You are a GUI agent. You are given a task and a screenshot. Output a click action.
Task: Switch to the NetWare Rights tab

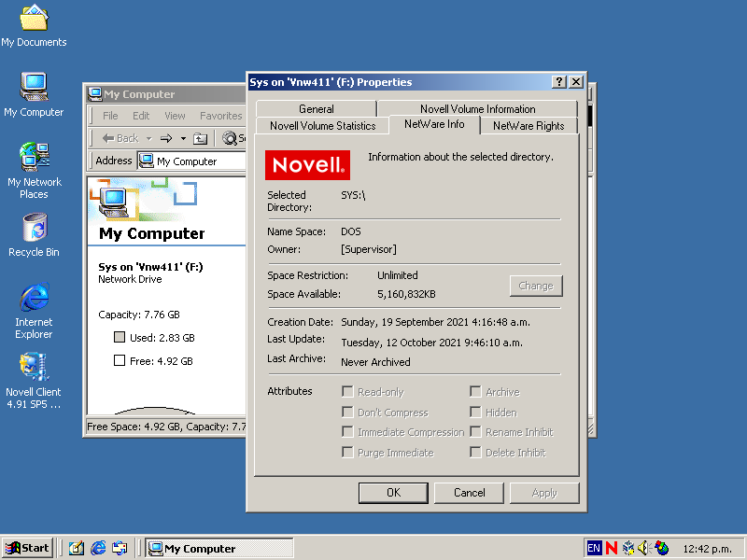[529, 126]
